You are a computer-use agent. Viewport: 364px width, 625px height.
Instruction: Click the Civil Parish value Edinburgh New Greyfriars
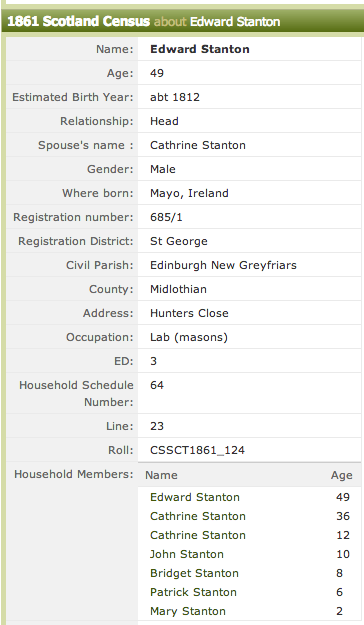click(223, 265)
